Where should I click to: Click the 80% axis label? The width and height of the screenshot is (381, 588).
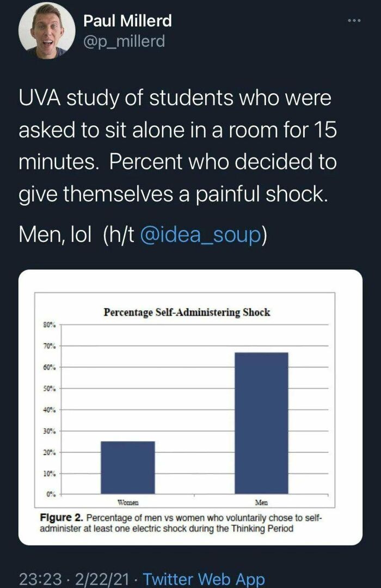click(x=50, y=325)
